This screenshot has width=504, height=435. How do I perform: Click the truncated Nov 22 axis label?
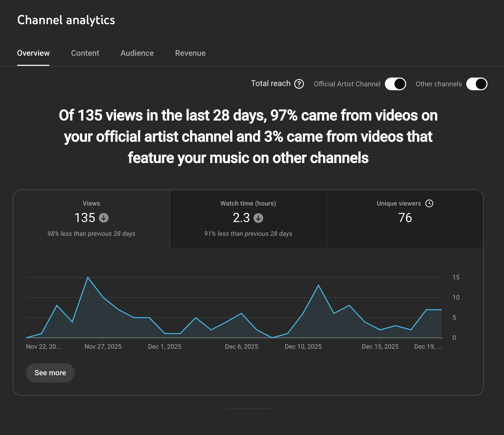pyautogui.click(x=43, y=347)
